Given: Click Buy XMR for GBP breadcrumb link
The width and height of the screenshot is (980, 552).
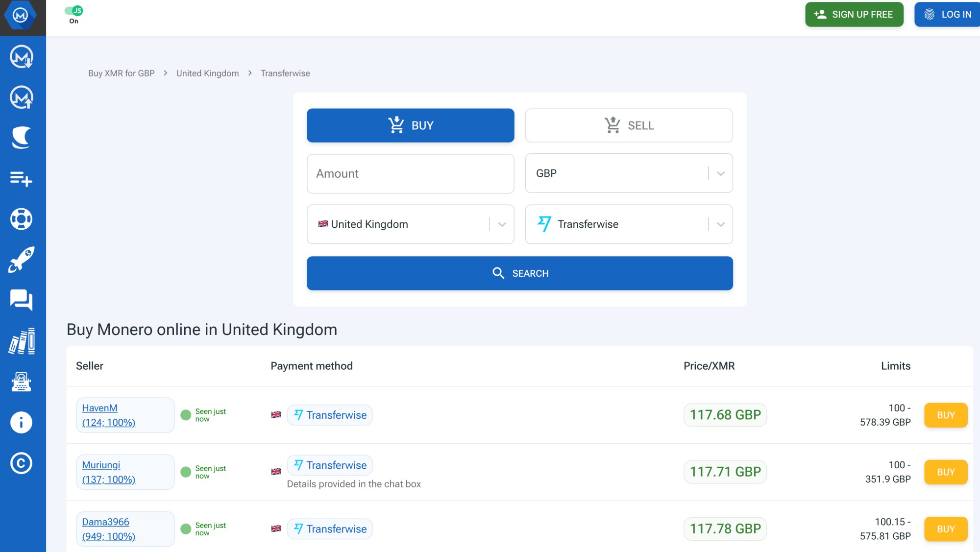Looking at the screenshot, I should point(121,72).
